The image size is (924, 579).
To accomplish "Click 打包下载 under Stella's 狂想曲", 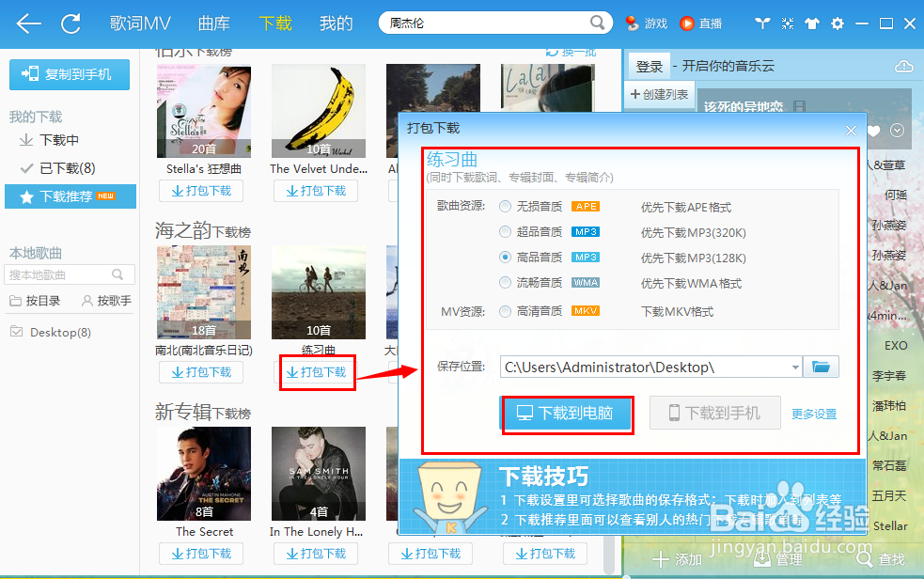I will click(x=201, y=191).
